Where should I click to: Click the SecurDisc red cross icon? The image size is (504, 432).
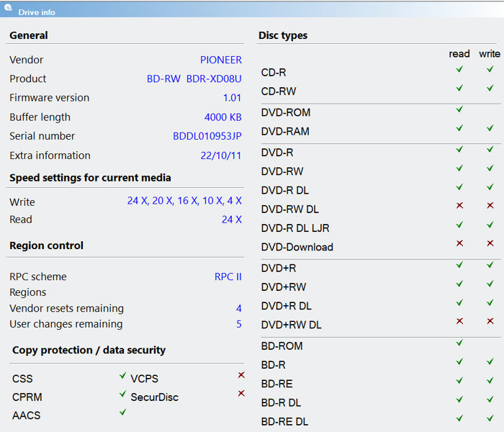241,393
